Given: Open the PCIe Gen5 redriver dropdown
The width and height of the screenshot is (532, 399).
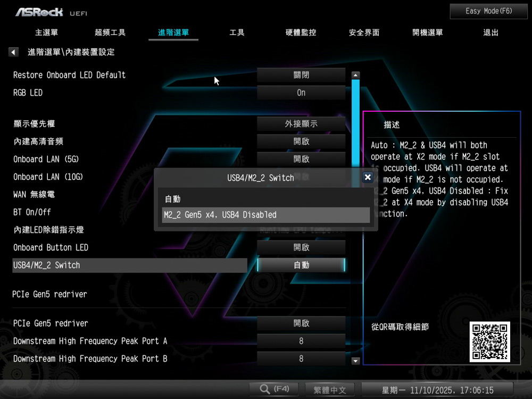Looking at the screenshot, I should coord(301,323).
